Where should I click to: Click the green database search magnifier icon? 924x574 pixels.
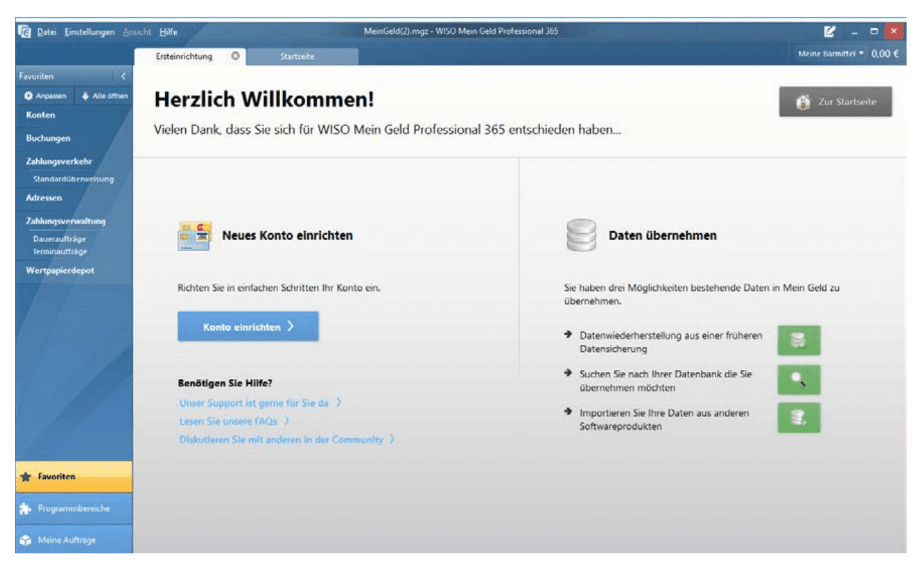(x=798, y=380)
